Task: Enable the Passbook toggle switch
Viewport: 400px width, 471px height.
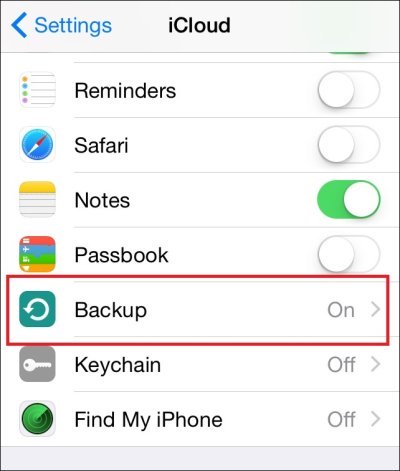Action: click(349, 254)
